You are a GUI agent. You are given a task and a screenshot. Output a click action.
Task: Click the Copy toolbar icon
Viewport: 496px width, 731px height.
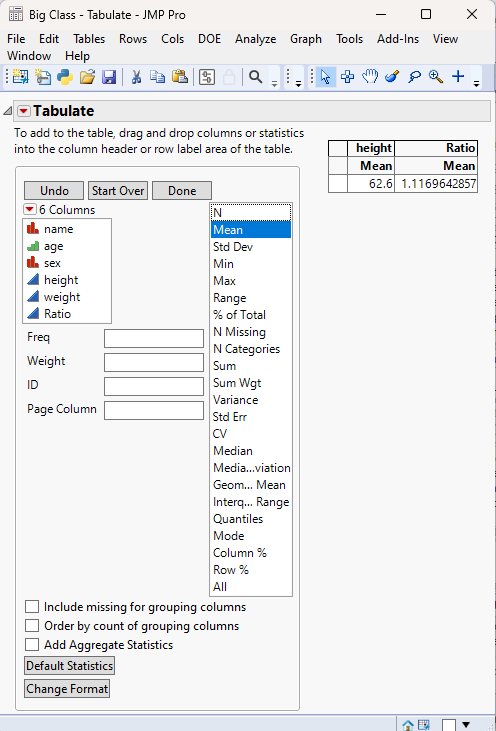tap(158, 77)
